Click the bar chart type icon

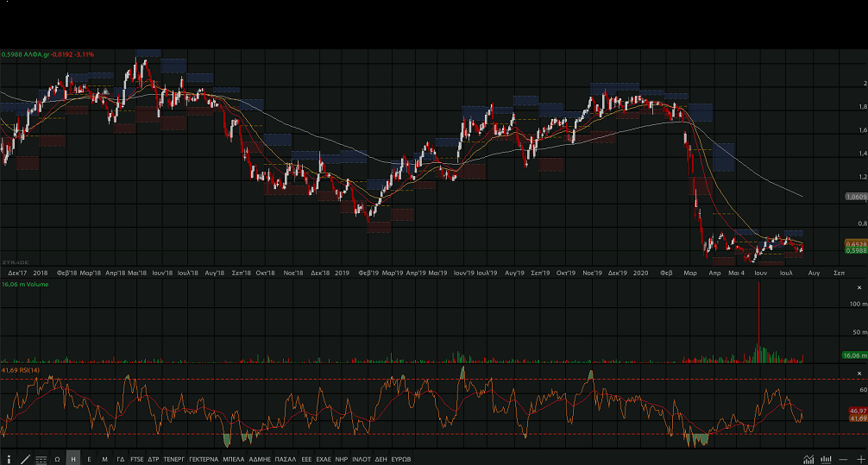[x=827, y=459]
